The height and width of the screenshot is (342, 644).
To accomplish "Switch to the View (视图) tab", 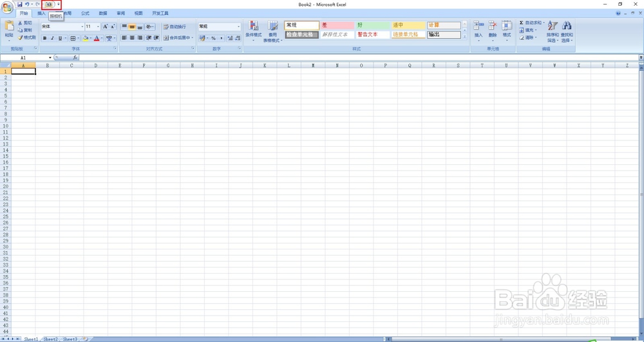I will [x=138, y=13].
